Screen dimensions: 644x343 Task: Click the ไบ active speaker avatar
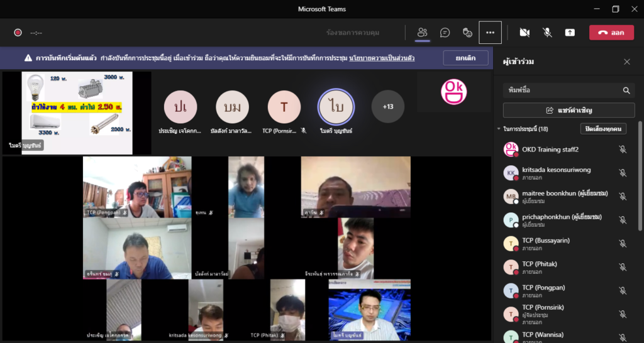tap(336, 107)
